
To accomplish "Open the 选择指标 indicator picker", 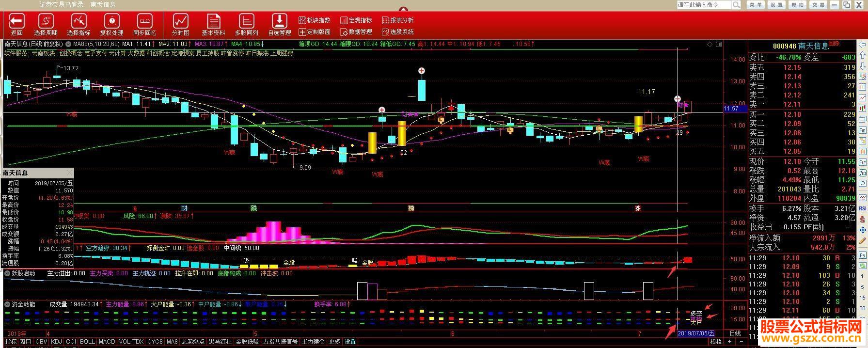I will pos(79,25).
